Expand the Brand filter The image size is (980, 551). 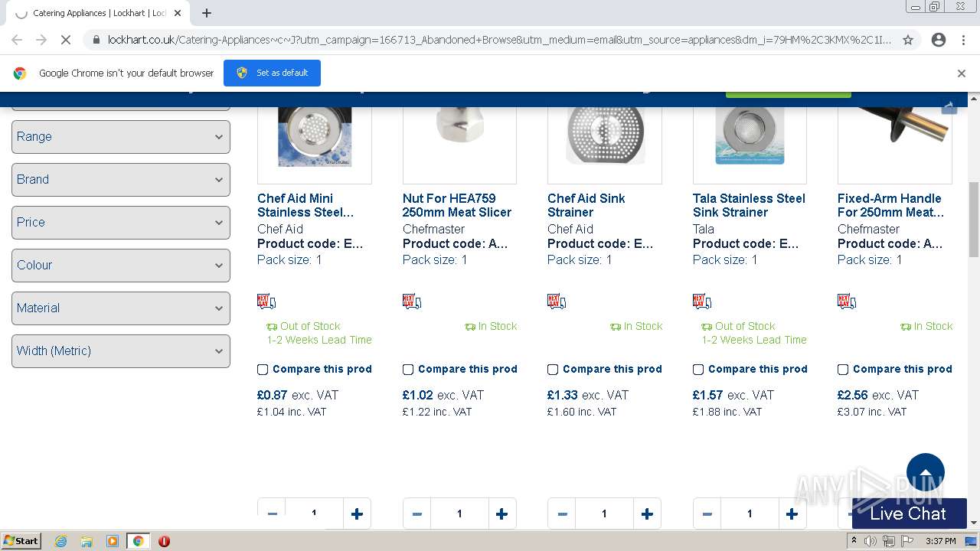[121, 180]
